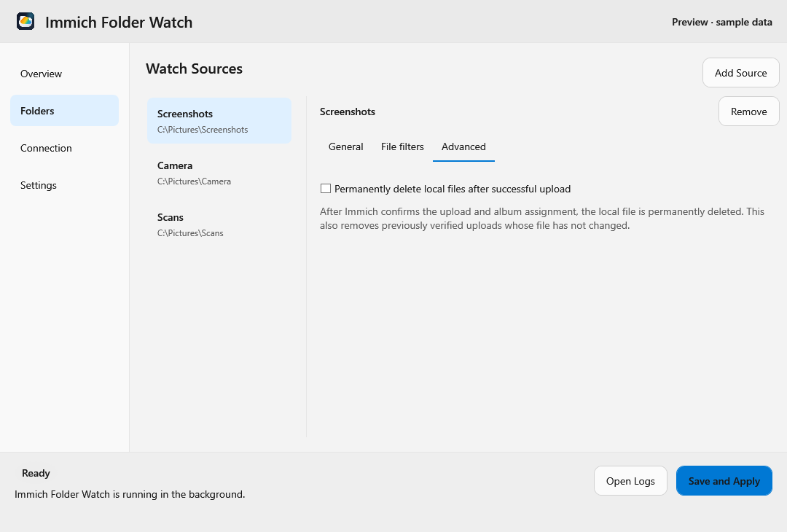
Task: Click Save and Apply
Action: pyautogui.click(x=724, y=481)
